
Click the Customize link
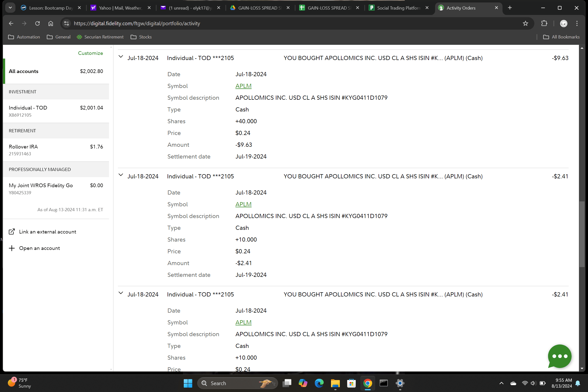(90, 53)
